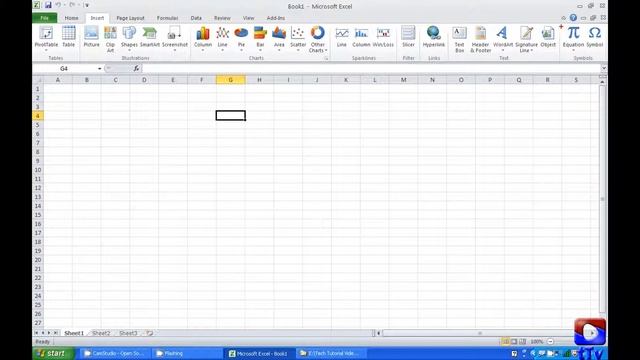Switch to the Review tab

[222, 18]
